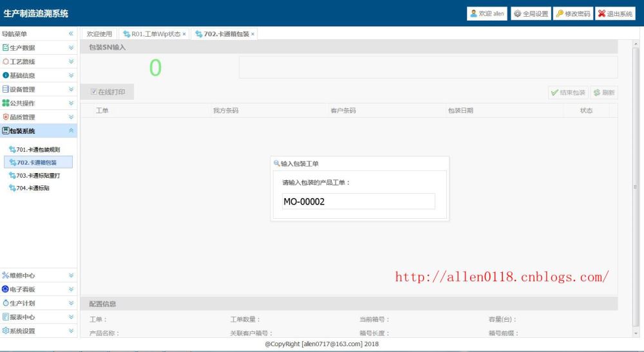Expand the 工艺路线 menu chevron

(71, 62)
